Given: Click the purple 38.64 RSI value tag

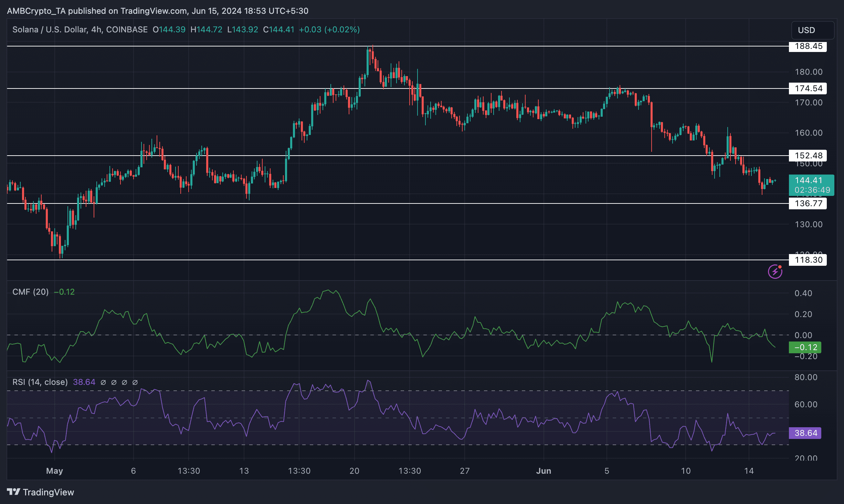Looking at the screenshot, I should [805, 433].
